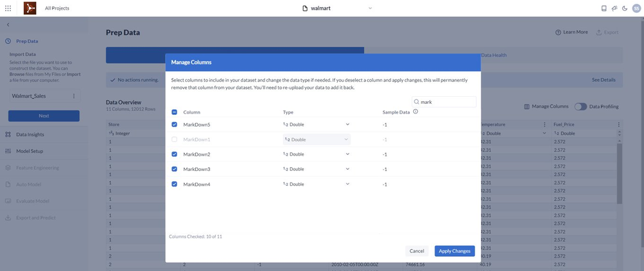The image size is (644, 271).
Task: Click the Manage Columns button behind dialog
Action: point(546,106)
